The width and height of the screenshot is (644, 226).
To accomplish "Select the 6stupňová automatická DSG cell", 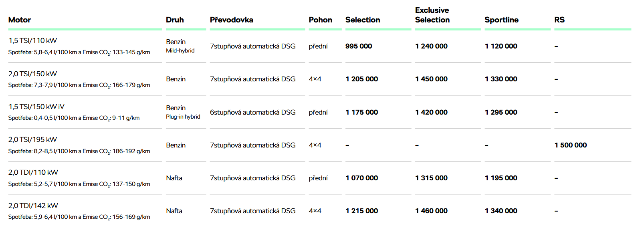I will tap(253, 112).
